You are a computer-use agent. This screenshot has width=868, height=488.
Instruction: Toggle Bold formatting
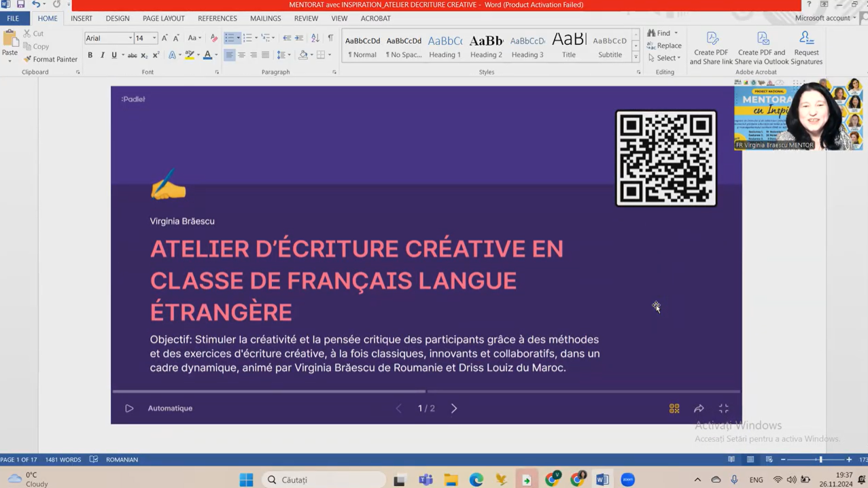click(x=90, y=55)
